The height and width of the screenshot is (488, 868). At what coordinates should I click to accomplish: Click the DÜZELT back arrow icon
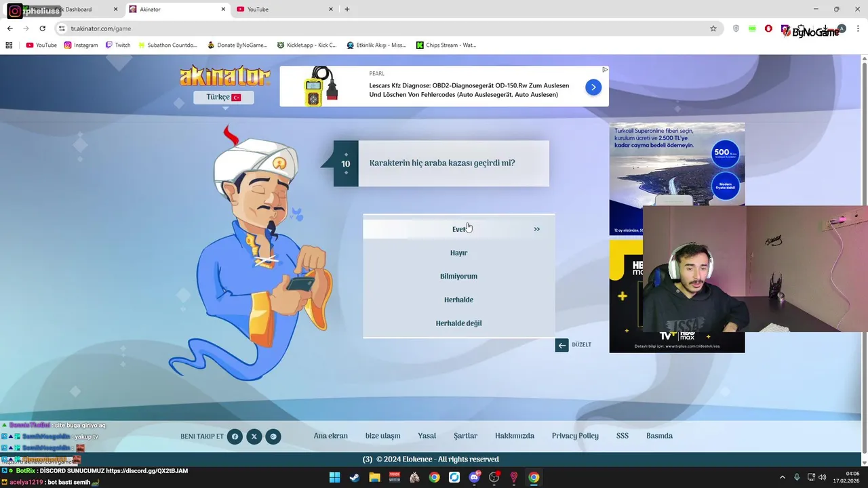(x=561, y=345)
